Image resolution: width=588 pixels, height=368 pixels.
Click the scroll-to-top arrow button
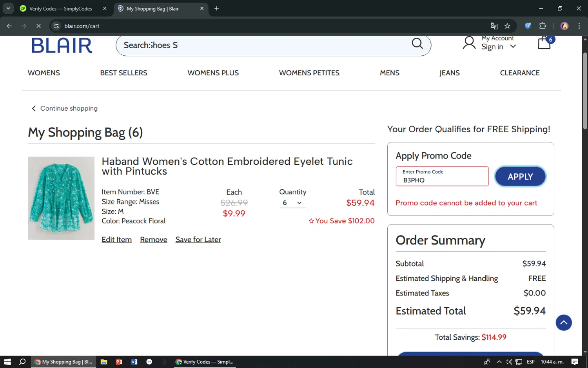pos(564,323)
